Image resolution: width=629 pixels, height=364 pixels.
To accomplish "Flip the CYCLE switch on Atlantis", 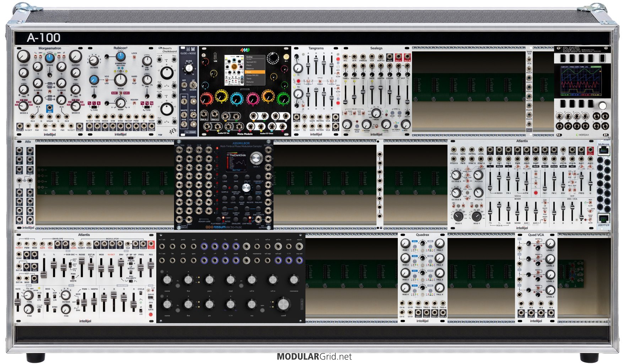I will (141, 294).
